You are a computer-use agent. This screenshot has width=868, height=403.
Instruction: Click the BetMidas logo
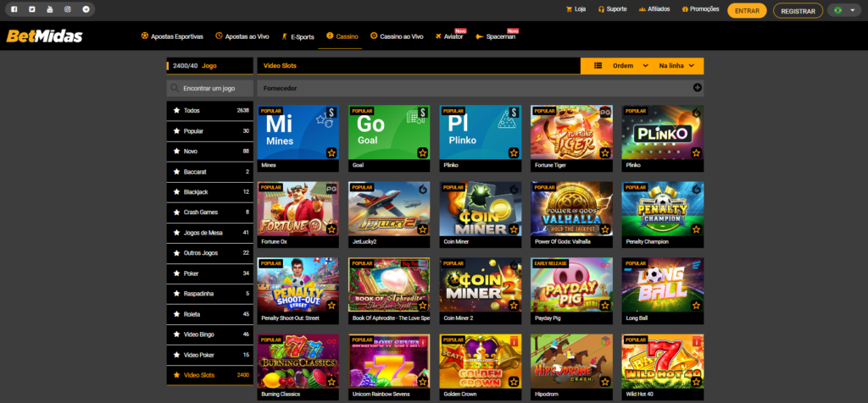tap(44, 36)
